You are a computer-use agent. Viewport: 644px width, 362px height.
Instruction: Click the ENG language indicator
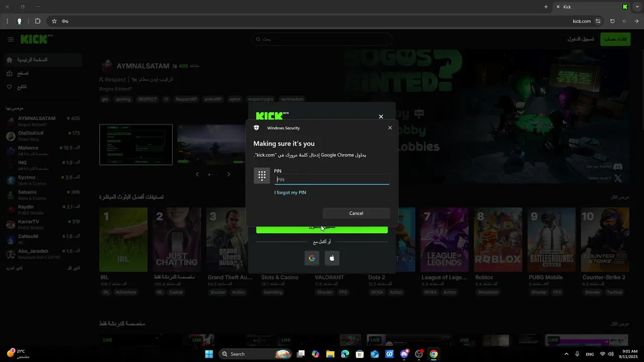(590, 354)
